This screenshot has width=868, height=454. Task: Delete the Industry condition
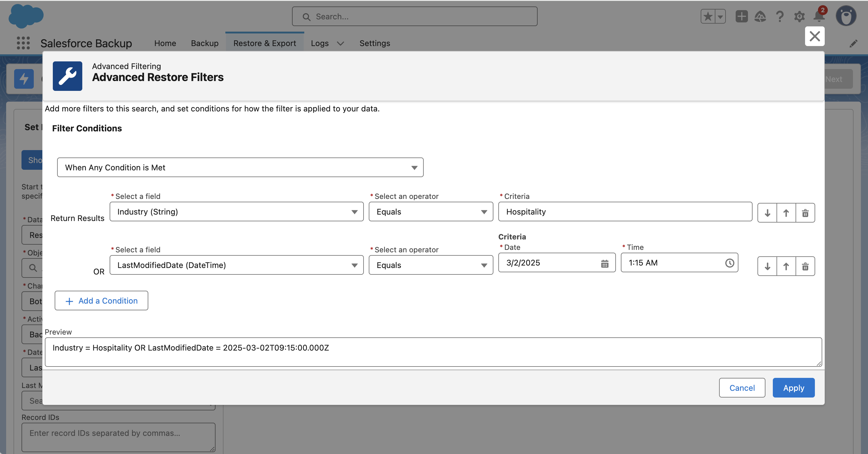click(x=805, y=213)
